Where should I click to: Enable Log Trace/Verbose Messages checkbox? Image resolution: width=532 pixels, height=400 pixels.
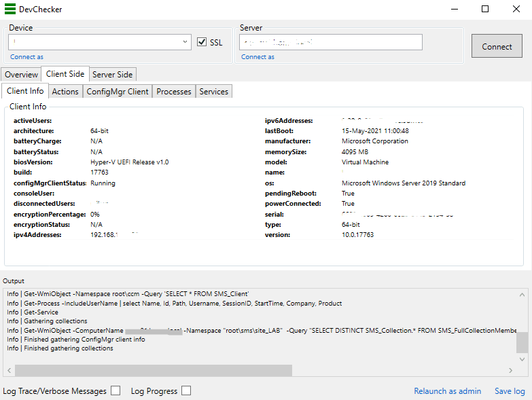click(x=116, y=390)
